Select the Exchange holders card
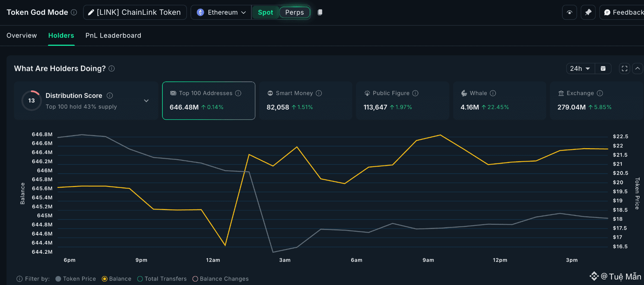 click(x=596, y=101)
